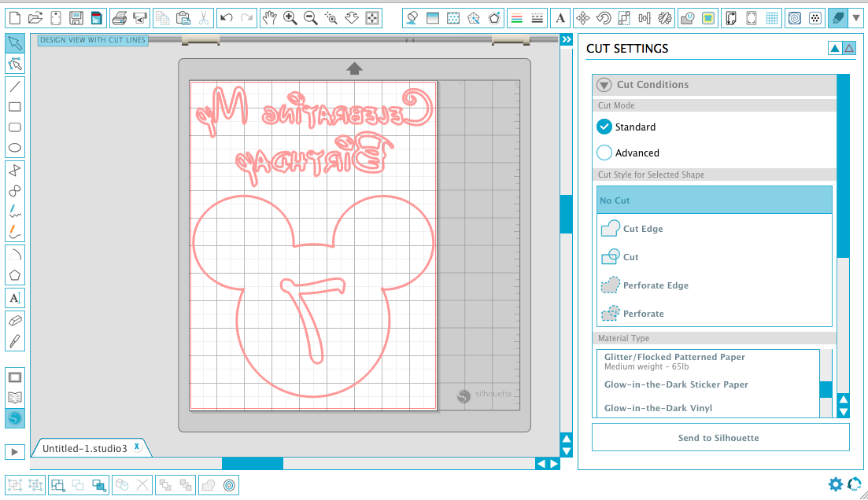Click the Mickey head shape on canvas

click(313, 296)
